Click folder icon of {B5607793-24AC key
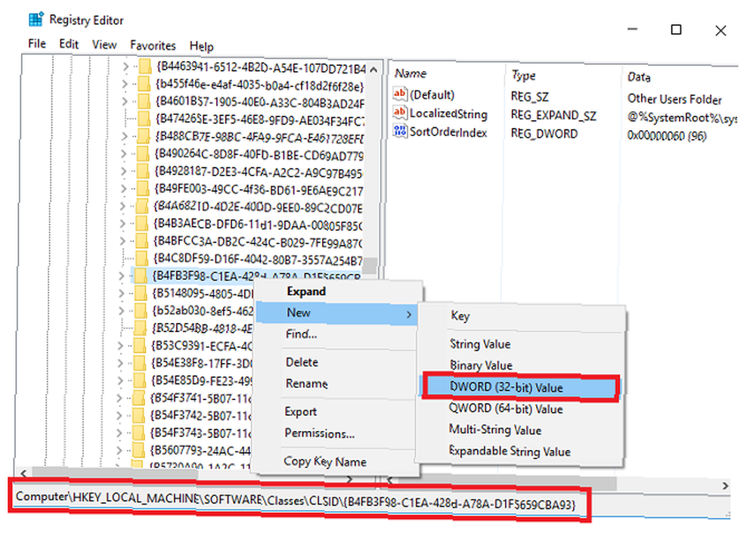This screenshot has width=756, height=537. coord(138,450)
